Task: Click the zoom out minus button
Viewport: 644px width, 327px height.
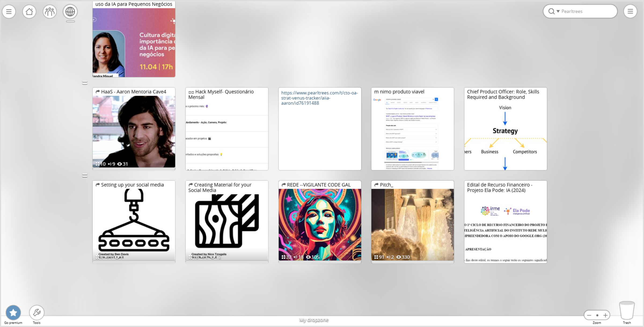Action: click(589, 315)
